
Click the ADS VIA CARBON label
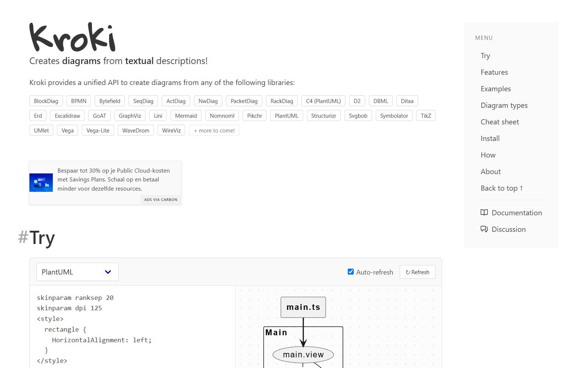pyautogui.click(x=161, y=199)
